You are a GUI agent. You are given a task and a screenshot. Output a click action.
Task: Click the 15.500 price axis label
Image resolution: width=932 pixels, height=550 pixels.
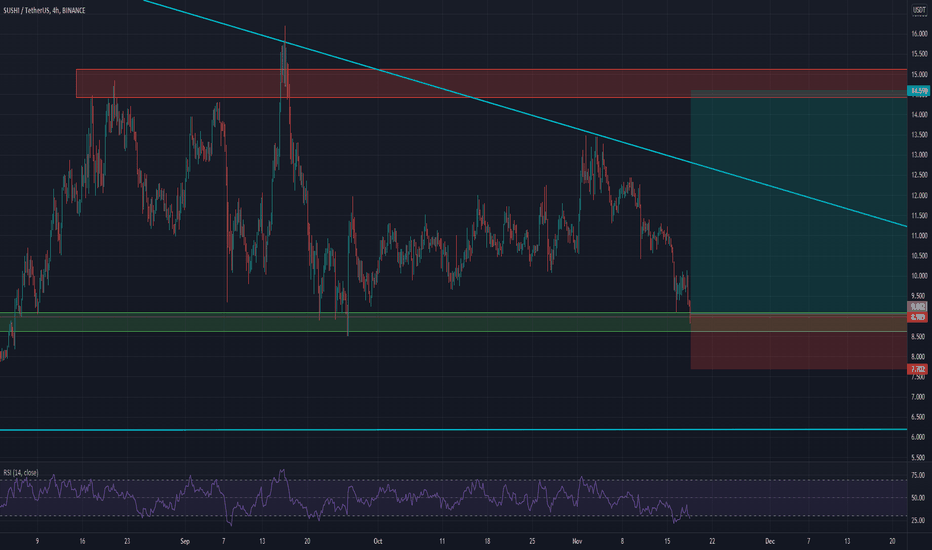coord(919,54)
